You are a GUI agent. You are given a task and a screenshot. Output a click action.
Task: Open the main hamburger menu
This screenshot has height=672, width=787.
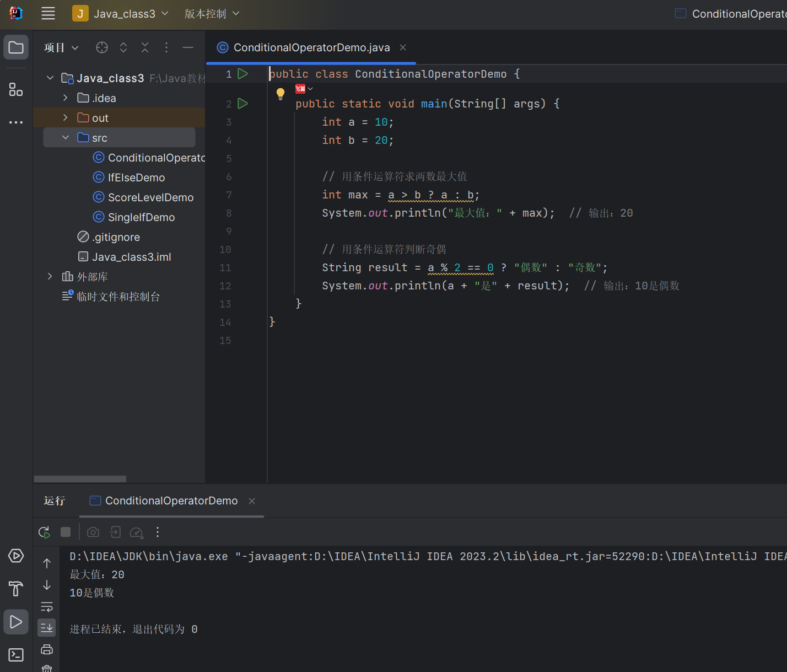pyautogui.click(x=48, y=14)
